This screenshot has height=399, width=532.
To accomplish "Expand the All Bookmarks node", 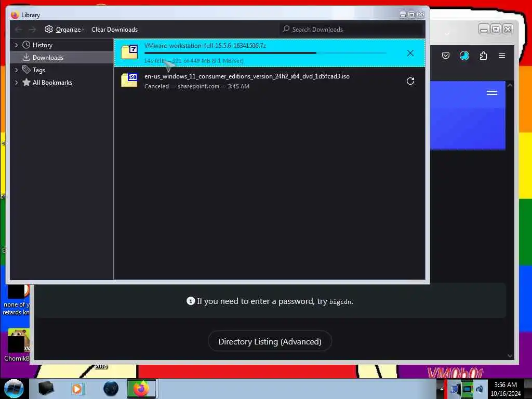I will (16, 83).
